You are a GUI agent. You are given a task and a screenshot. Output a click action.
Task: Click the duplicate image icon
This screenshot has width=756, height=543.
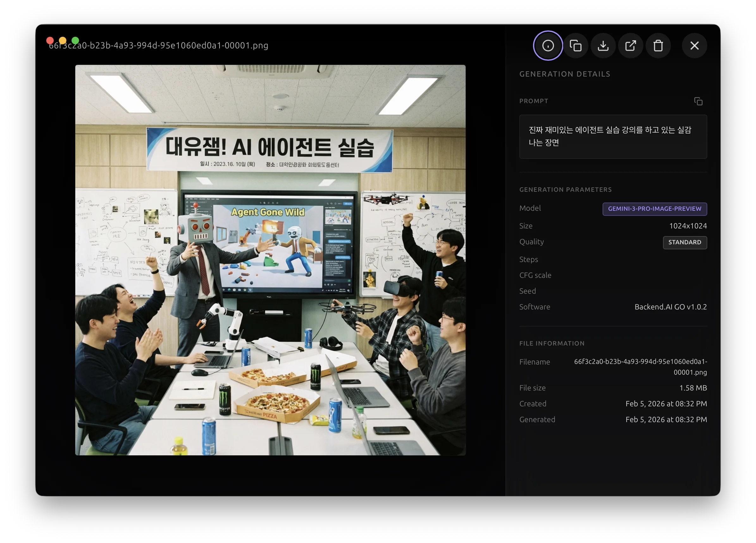coord(576,45)
